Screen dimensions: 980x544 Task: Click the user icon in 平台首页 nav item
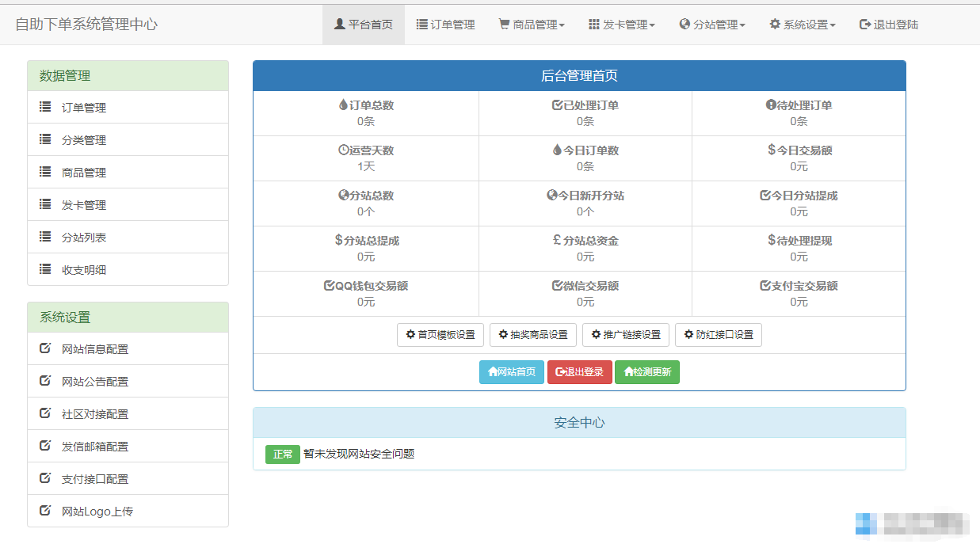tap(340, 25)
